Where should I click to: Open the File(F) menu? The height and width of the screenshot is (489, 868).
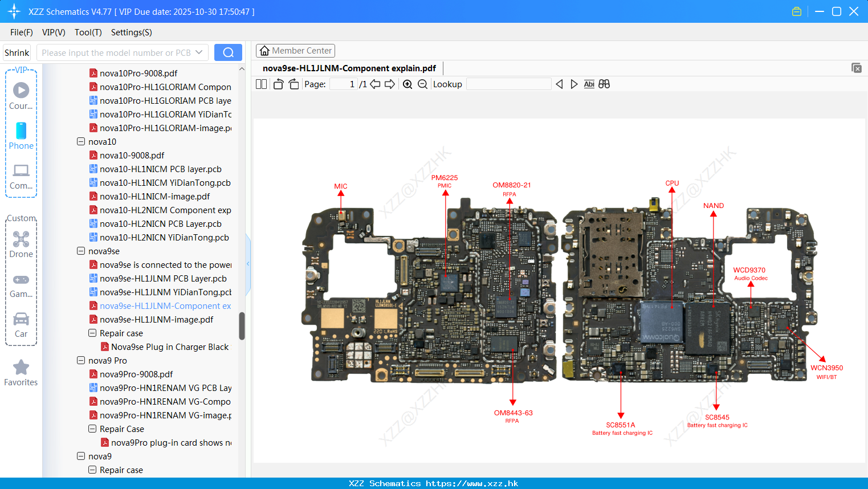(x=21, y=32)
